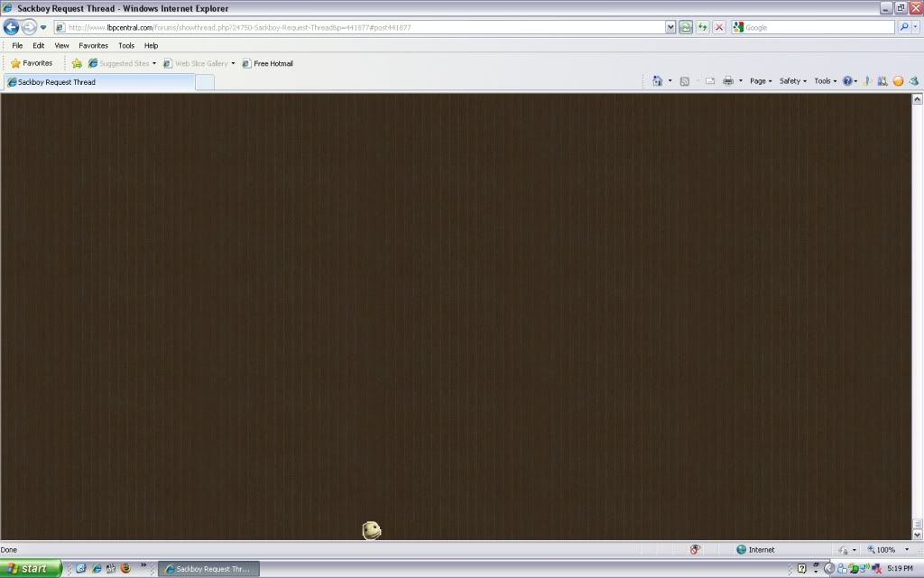Open the Page dropdown menu
Screen dimensions: 924x578
(x=761, y=81)
